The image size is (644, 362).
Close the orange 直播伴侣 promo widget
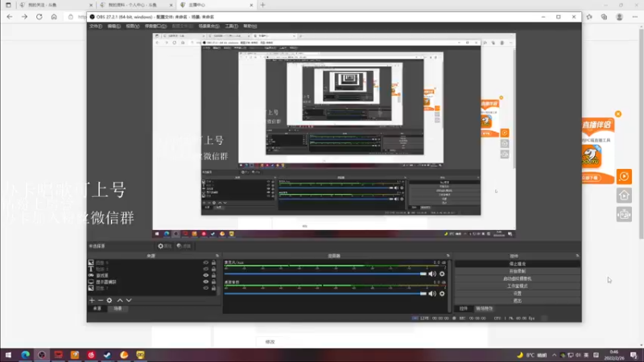(x=618, y=113)
